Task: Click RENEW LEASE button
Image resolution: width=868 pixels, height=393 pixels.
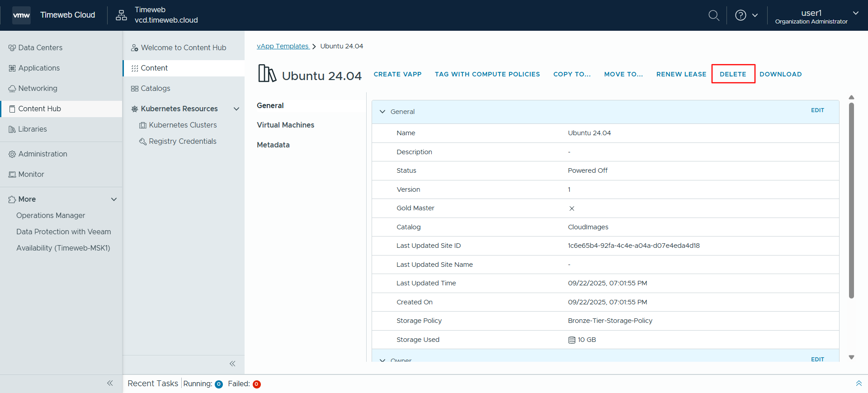Action: click(x=681, y=74)
